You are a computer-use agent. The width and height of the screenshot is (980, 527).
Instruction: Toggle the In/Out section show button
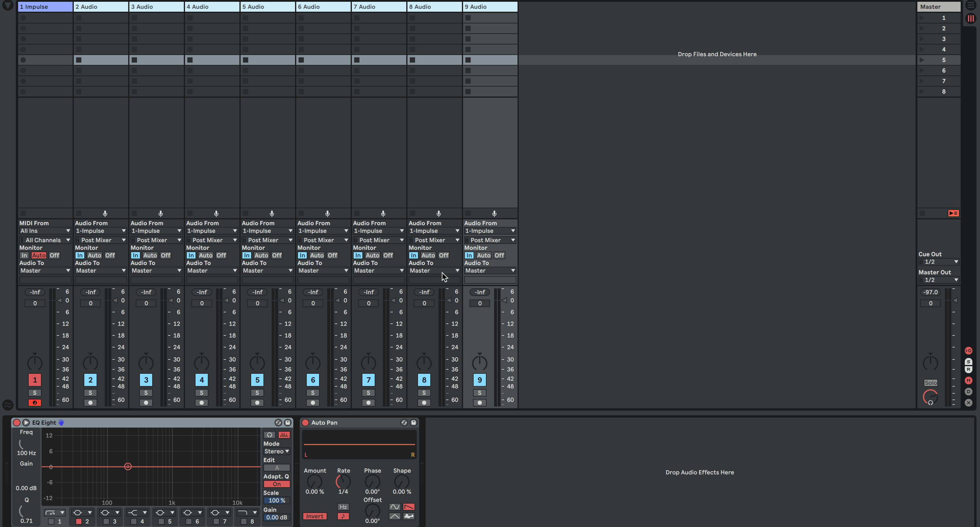[x=968, y=351]
